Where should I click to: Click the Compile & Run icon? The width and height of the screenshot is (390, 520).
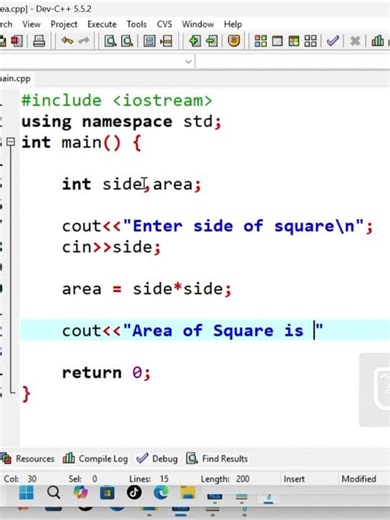click(x=294, y=41)
